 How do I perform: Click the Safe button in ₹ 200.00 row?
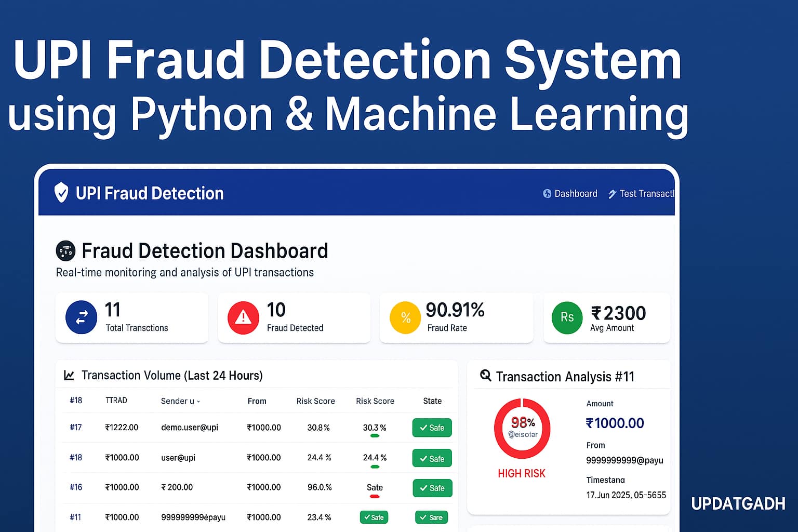click(x=432, y=488)
